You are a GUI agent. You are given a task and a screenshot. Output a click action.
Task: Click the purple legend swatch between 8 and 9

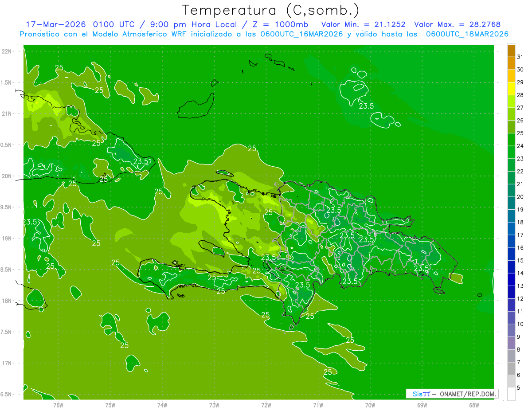(511, 343)
